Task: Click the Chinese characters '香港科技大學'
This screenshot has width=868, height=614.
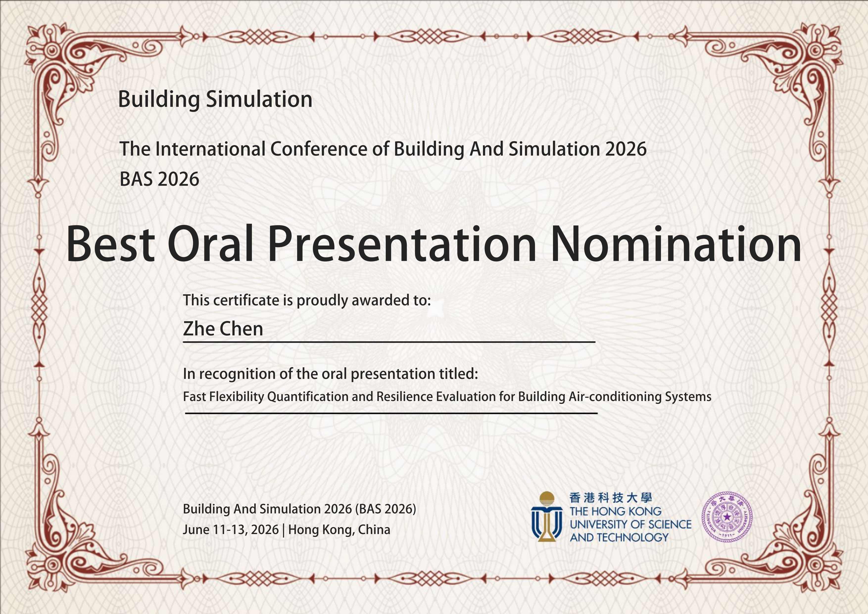Action: tap(611, 498)
